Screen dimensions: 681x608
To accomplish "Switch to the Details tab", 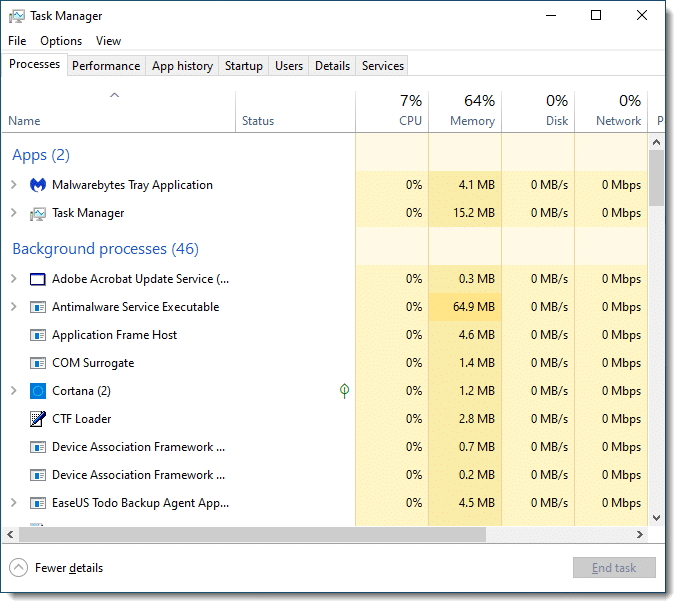I will (x=334, y=66).
